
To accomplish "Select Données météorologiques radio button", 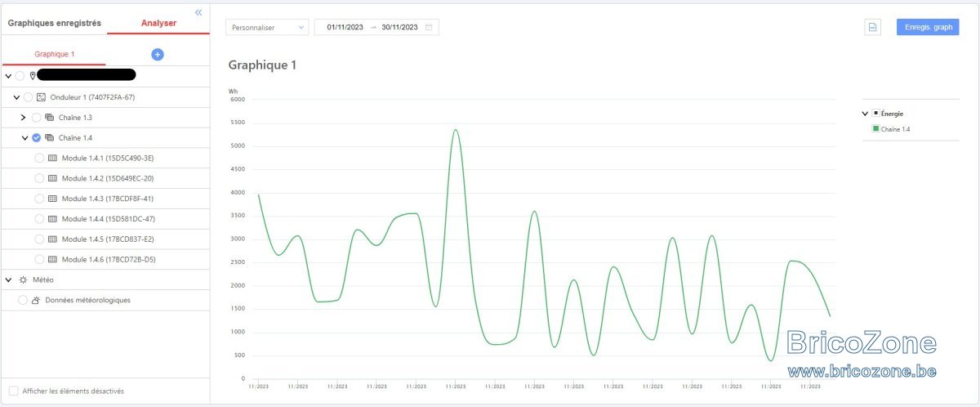I will (x=23, y=300).
